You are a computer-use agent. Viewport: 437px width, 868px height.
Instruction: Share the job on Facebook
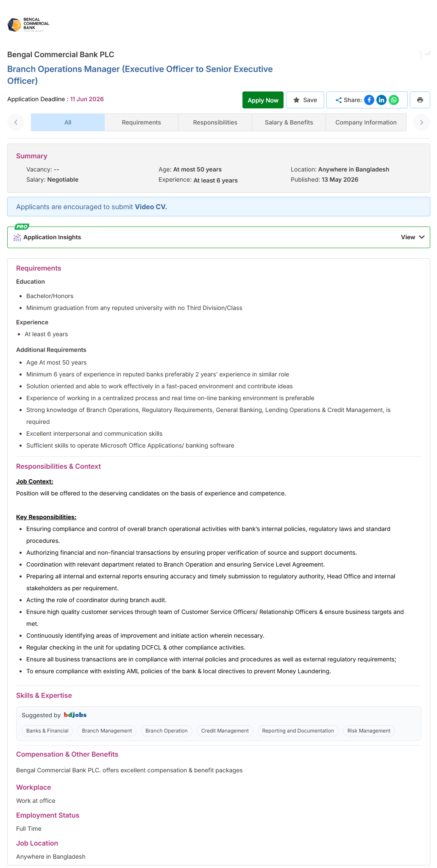(369, 100)
